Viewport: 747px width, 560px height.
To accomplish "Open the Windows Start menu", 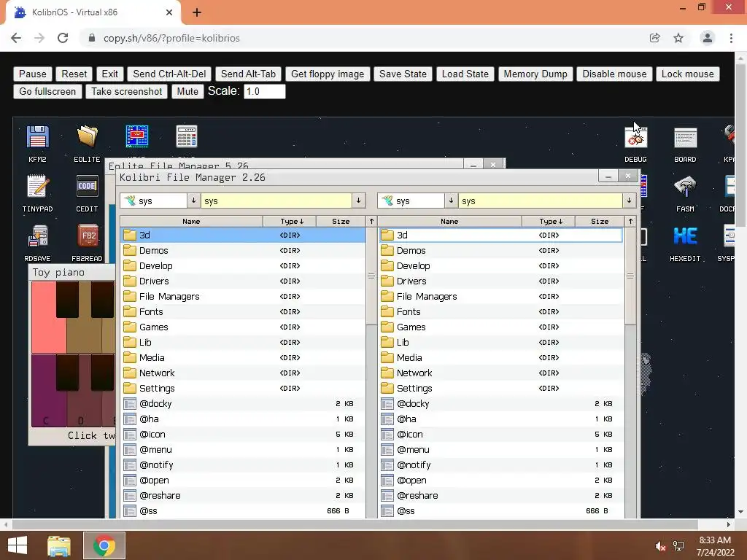I will 18,545.
